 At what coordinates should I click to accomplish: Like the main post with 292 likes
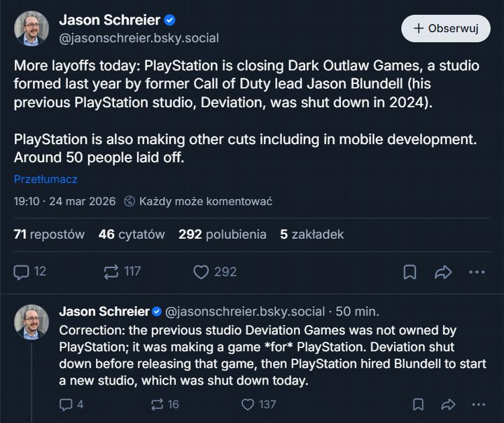click(202, 272)
